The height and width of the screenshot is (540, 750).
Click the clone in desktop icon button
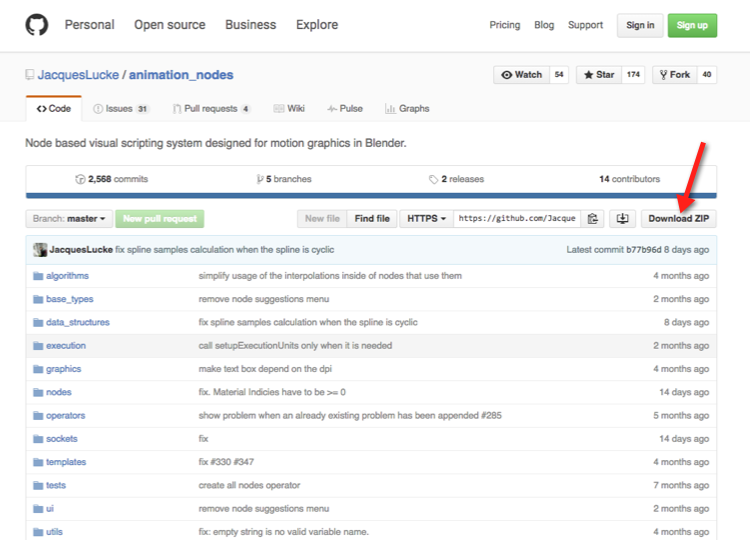pos(622,219)
